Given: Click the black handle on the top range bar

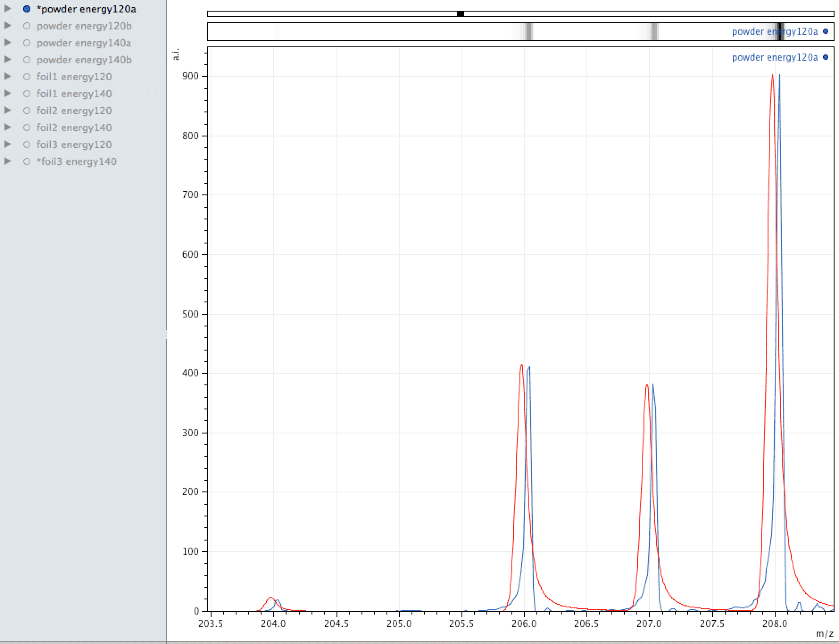Looking at the screenshot, I should point(461,14).
